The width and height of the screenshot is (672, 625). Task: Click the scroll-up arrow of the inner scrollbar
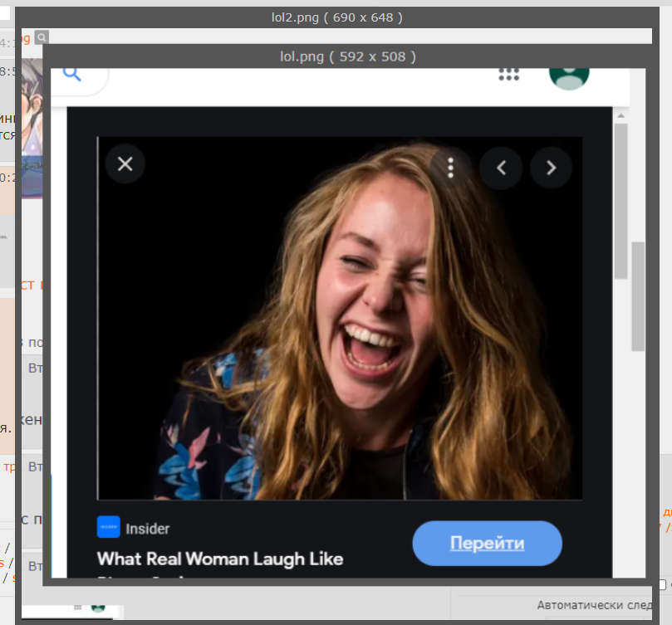pyautogui.click(x=620, y=115)
